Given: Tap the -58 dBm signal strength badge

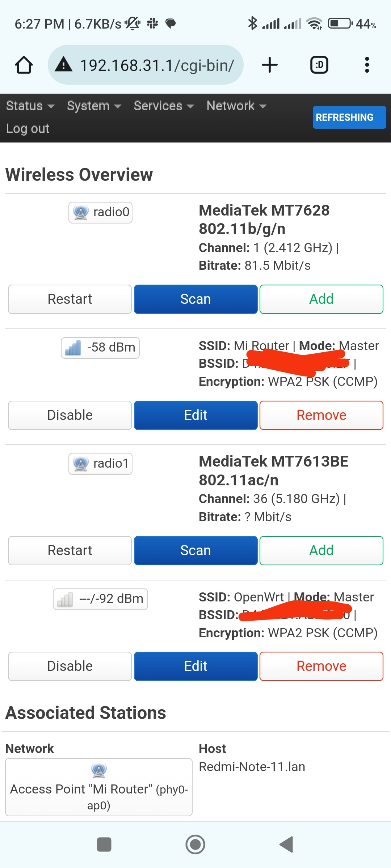Looking at the screenshot, I should (100, 348).
